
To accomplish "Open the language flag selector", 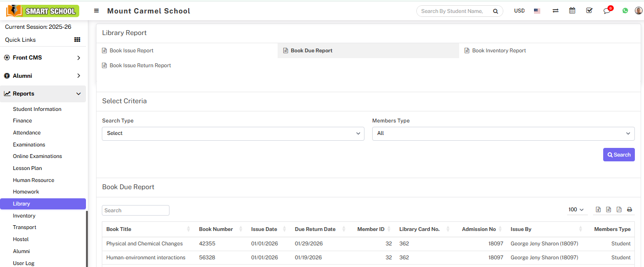I will coord(537,11).
